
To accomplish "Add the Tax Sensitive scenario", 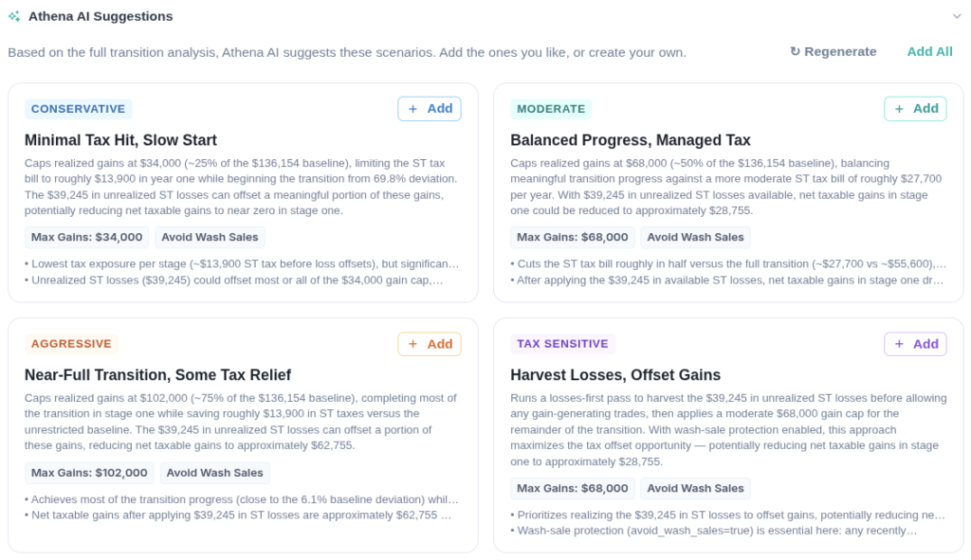I will tap(915, 344).
